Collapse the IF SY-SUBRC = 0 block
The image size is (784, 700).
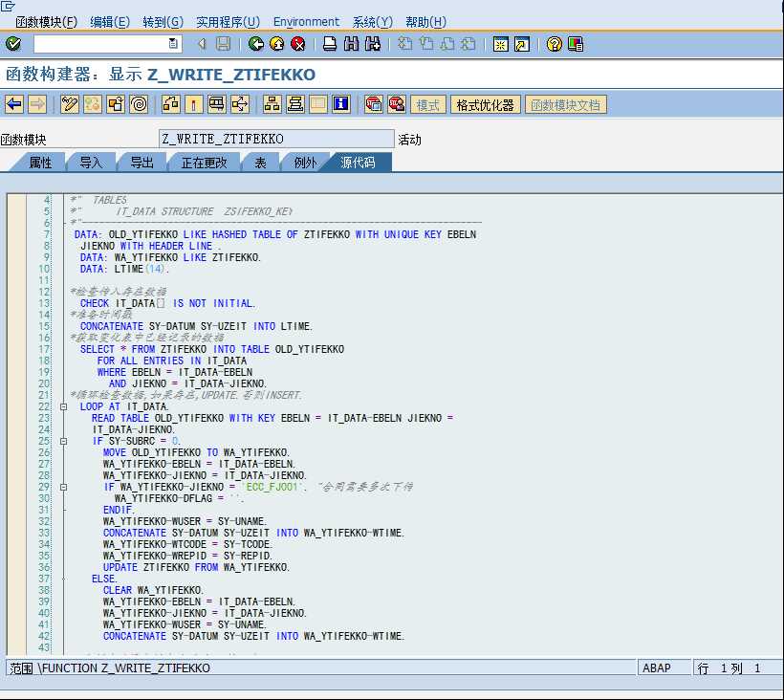tap(63, 442)
